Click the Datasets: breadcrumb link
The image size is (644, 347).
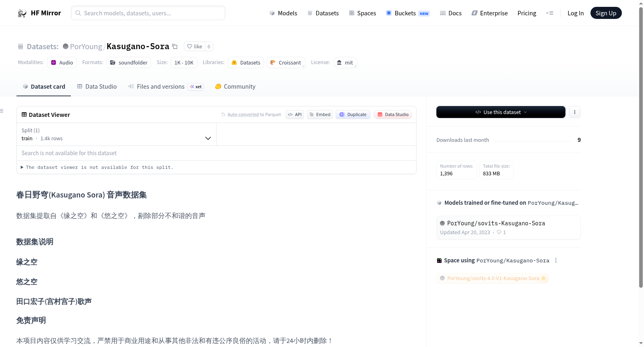(x=43, y=46)
